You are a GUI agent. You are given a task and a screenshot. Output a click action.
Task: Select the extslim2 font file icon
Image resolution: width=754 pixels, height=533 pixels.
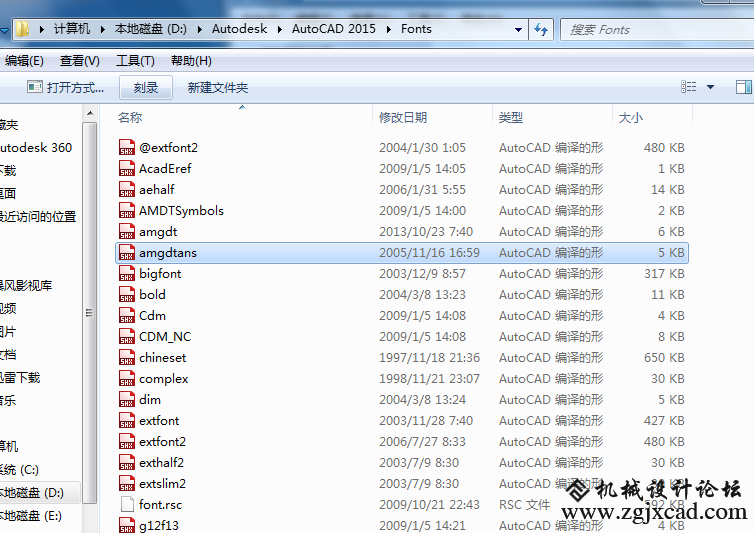pyautogui.click(x=127, y=484)
